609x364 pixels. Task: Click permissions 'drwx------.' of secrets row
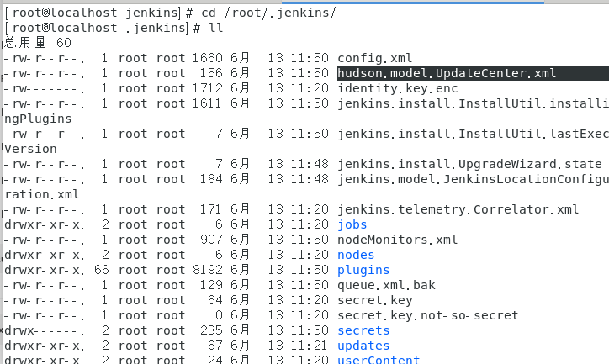coord(45,330)
